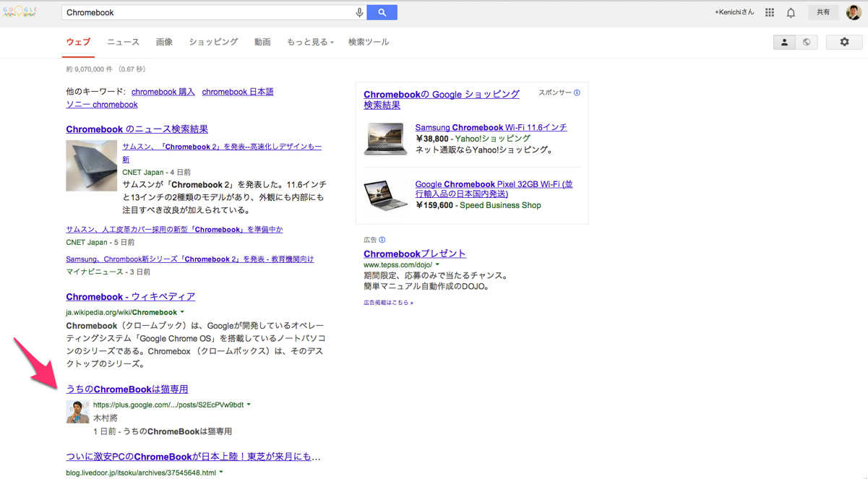Switch to the 画像 tab
868x479 pixels.
(164, 42)
